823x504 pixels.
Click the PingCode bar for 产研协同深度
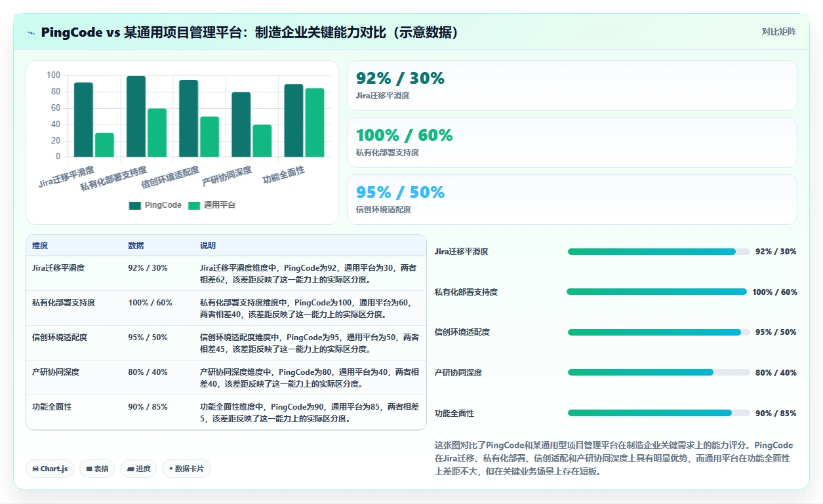(x=241, y=125)
